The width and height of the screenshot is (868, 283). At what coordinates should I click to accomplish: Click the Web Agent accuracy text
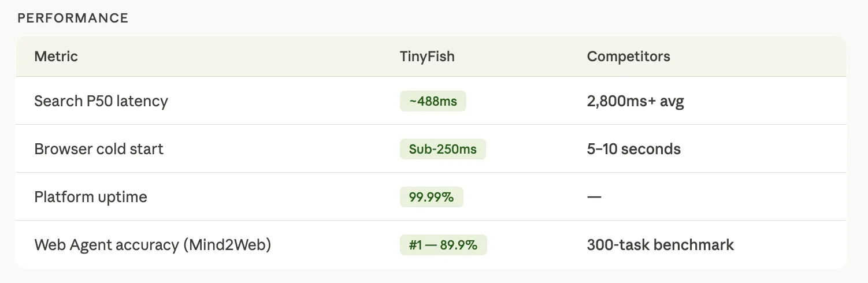(106, 245)
